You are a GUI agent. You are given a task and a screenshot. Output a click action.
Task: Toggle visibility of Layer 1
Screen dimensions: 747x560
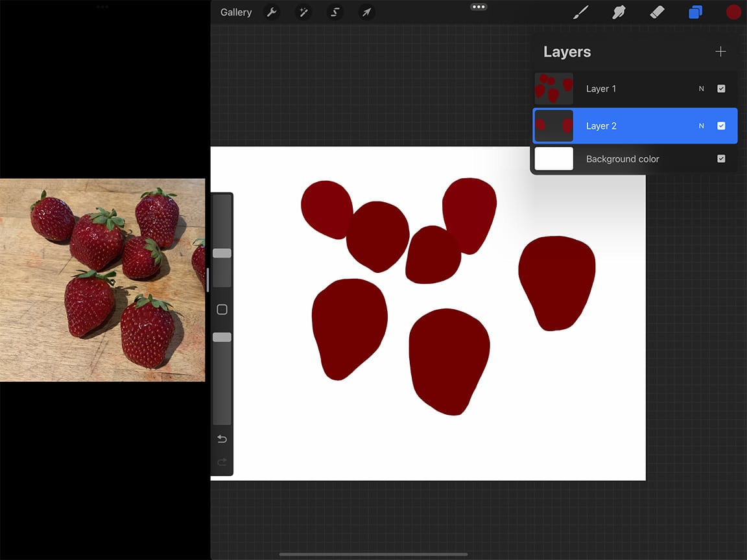(x=721, y=88)
